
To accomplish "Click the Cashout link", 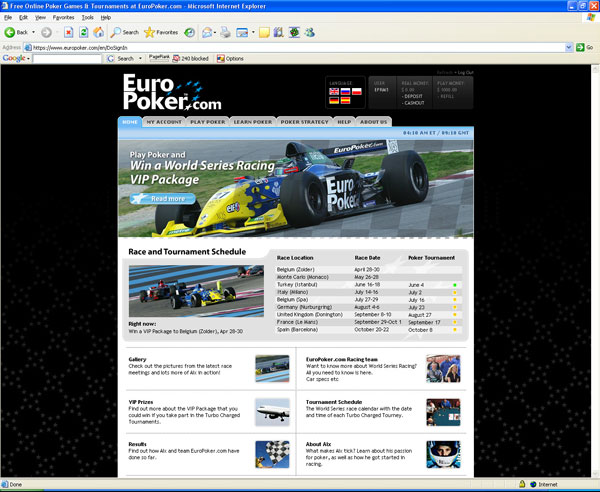I will click(x=414, y=103).
